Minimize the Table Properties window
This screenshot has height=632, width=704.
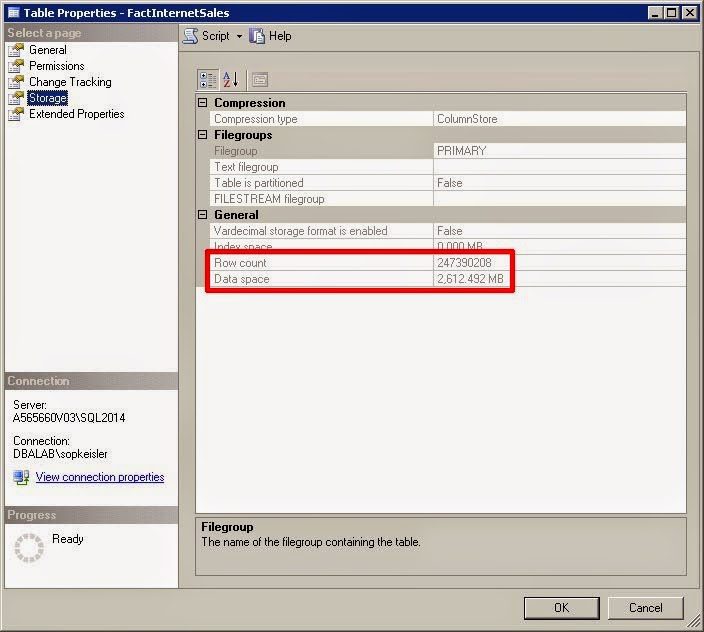click(655, 13)
